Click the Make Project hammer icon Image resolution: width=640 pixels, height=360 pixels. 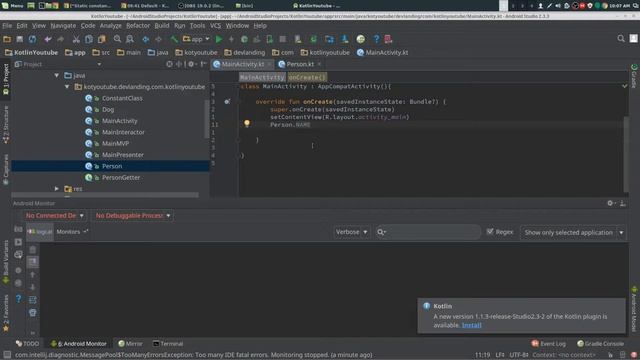[x=174, y=39]
